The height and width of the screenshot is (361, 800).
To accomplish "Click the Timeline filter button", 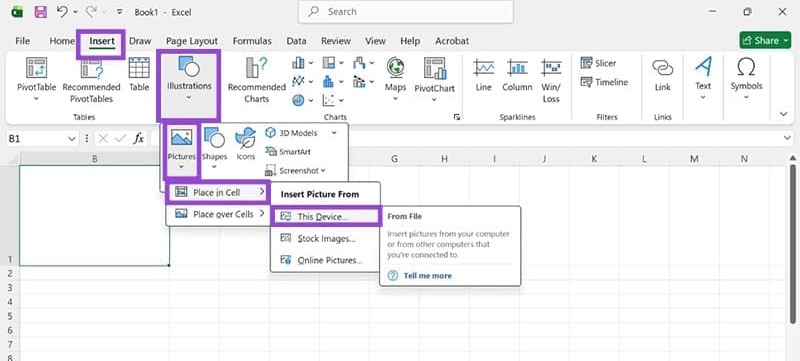I will (x=604, y=82).
